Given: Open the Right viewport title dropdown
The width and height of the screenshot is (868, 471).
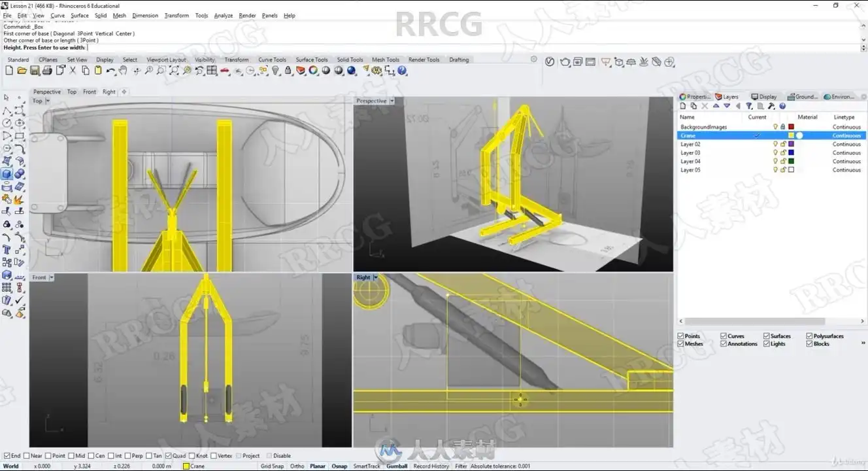Looking at the screenshot, I should coord(376,277).
